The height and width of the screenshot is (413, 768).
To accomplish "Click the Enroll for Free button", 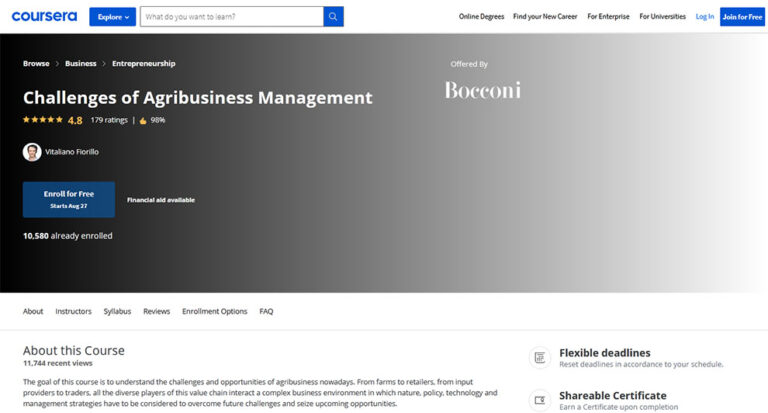I will tap(69, 199).
